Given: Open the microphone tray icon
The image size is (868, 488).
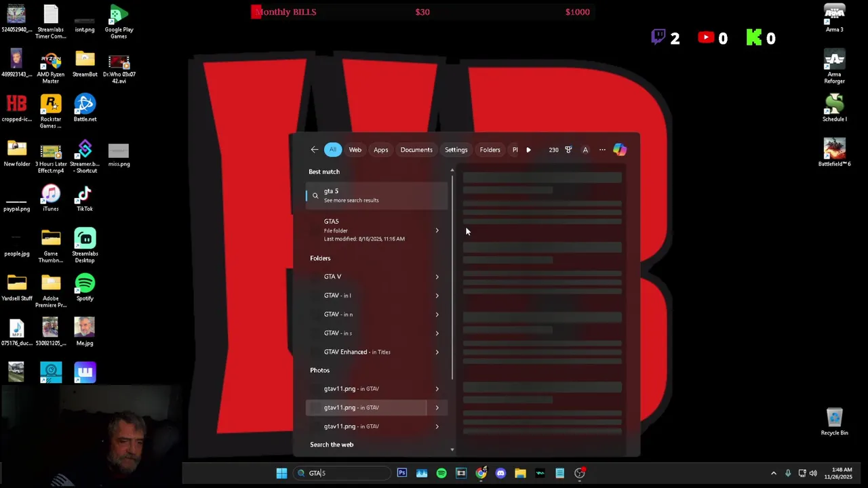Looking at the screenshot, I should click(788, 473).
